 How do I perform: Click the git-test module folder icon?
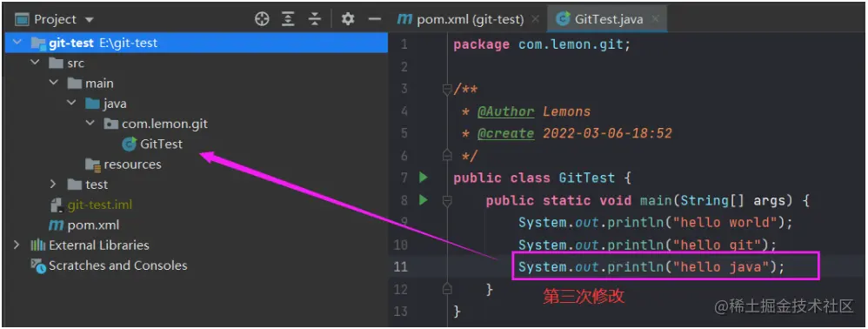(x=38, y=43)
